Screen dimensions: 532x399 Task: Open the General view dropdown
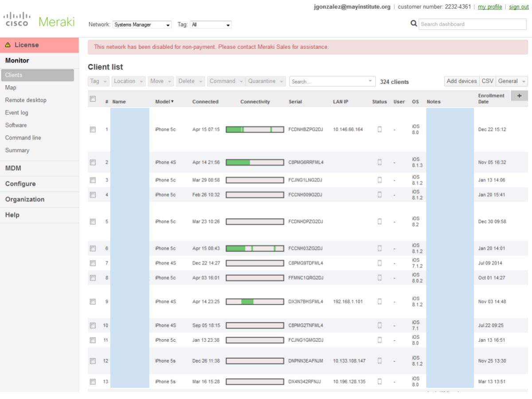click(x=512, y=81)
